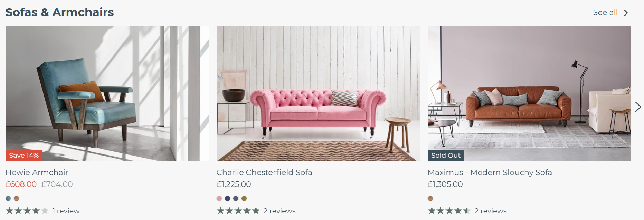Select tan swatch for Howie Armchair
The height and width of the screenshot is (220, 644).
(16, 198)
